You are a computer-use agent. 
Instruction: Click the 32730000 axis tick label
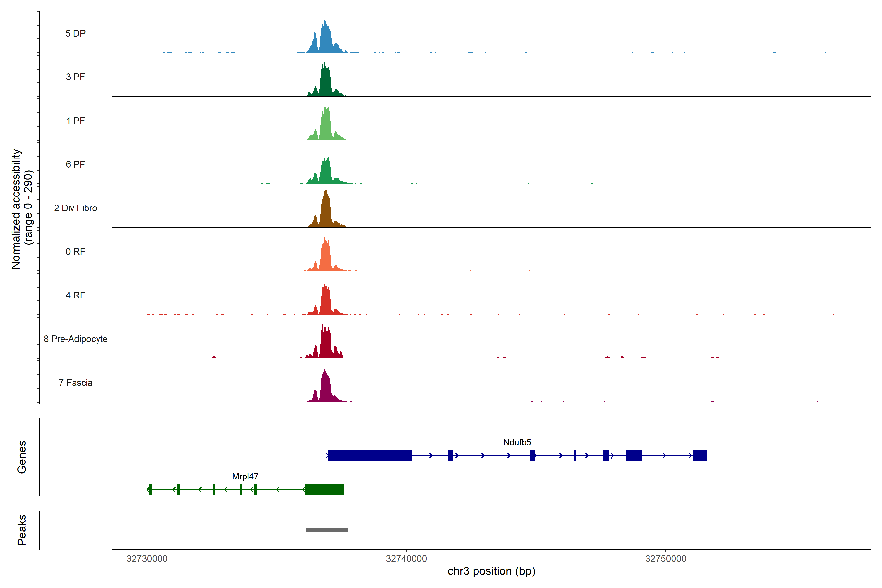[147, 559]
